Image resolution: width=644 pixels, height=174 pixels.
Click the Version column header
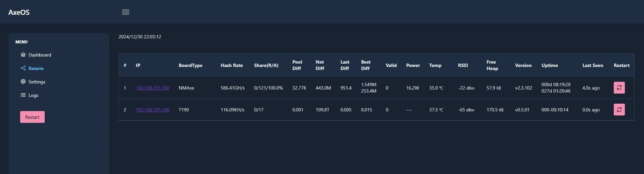pyautogui.click(x=523, y=65)
